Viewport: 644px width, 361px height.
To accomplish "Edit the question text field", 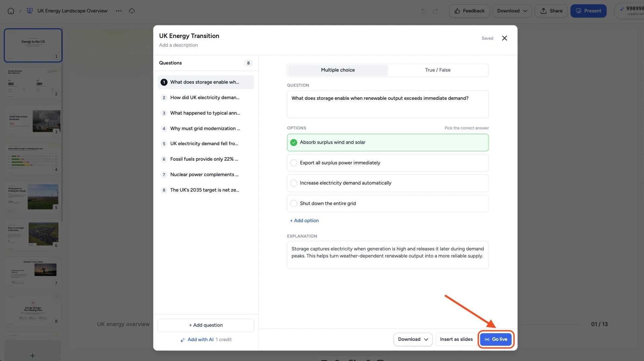I will pos(388,104).
